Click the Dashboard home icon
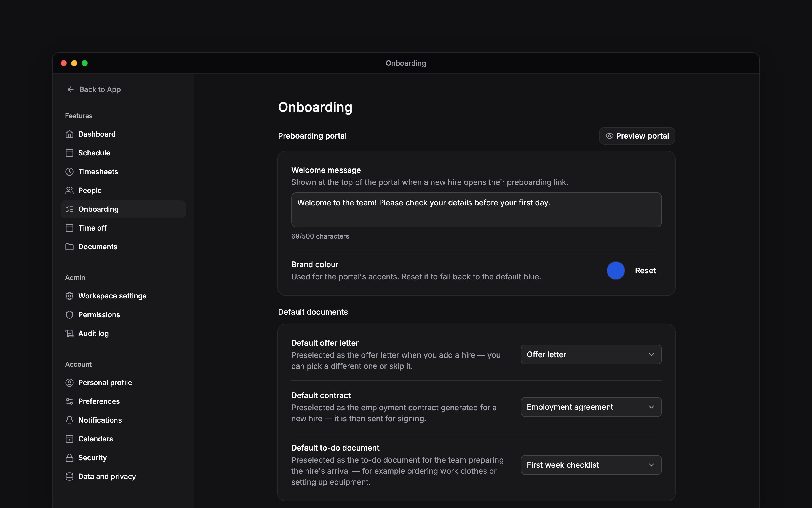Viewport: 812px width, 508px height. click(70, 134)
